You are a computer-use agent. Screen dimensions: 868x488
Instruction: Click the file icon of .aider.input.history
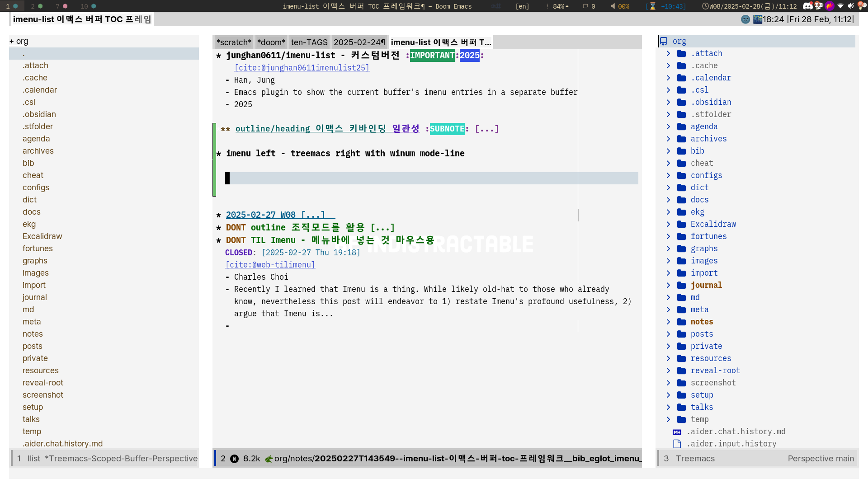pyautogui.click(x=677, y=444)
